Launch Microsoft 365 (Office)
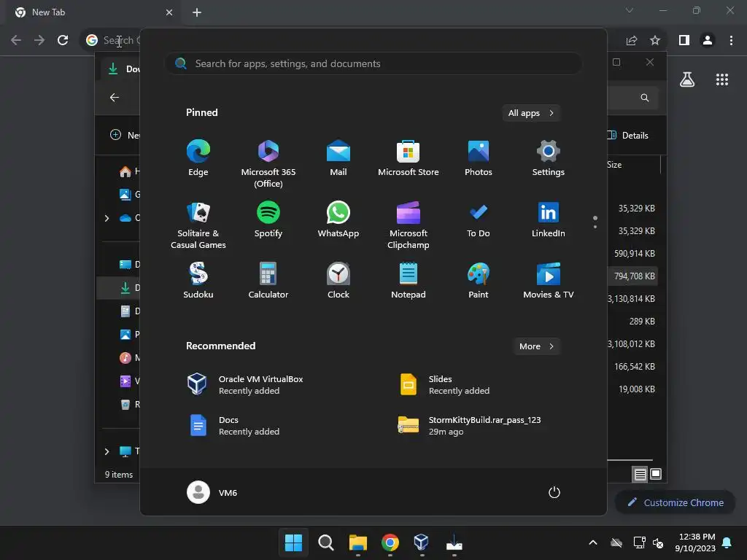Image resolution: width=747 pixels, height=560 pixels. tap(268, 164)
